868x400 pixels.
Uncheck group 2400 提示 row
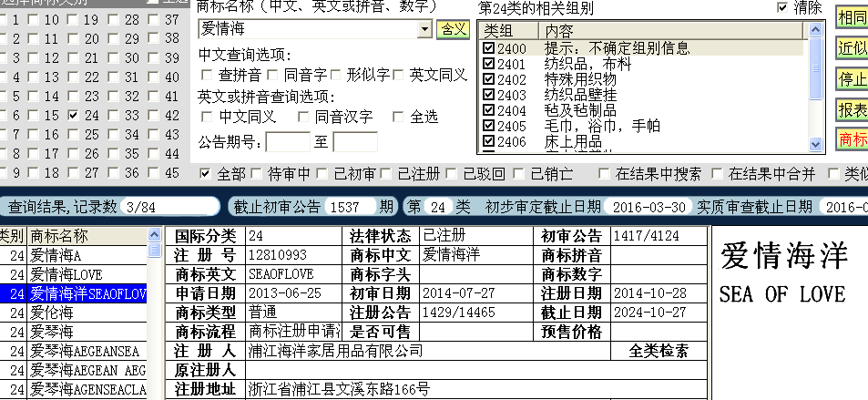point(488,49)
